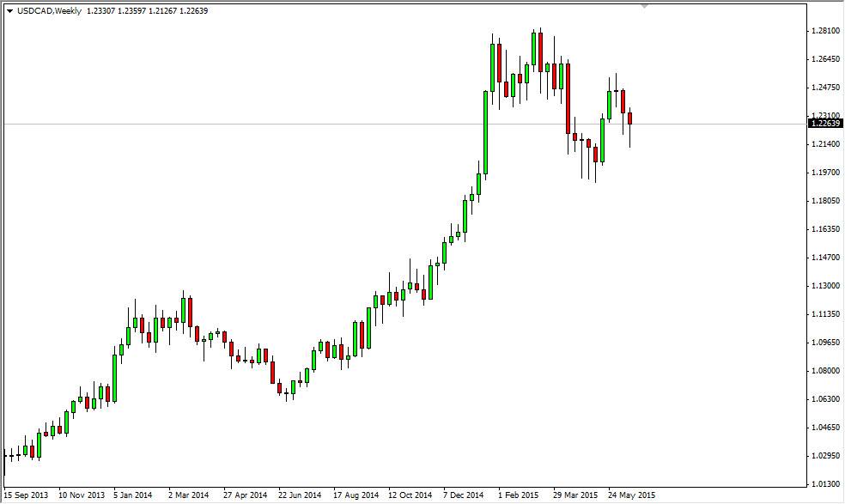Image resolution: width=845 pixels, height=504 pixels.
Task: Select the current bid price tag 1.22639
Action: click(824, 124)
